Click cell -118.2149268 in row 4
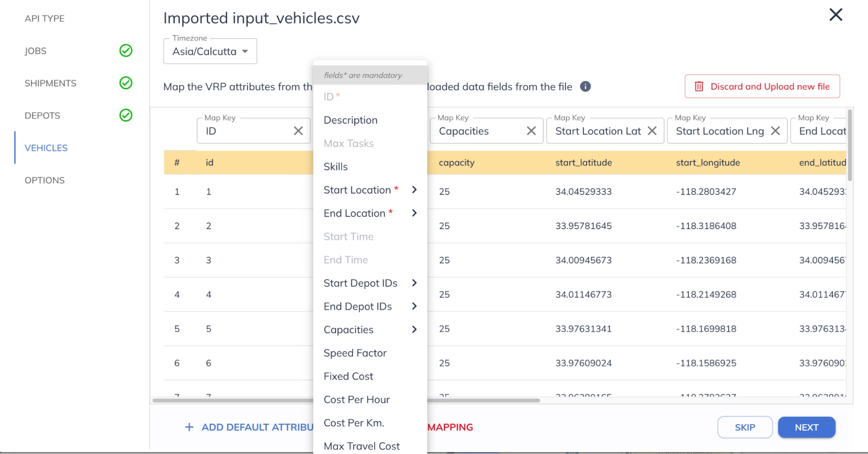This screenshot has height=454, width=868. point(706,294)
